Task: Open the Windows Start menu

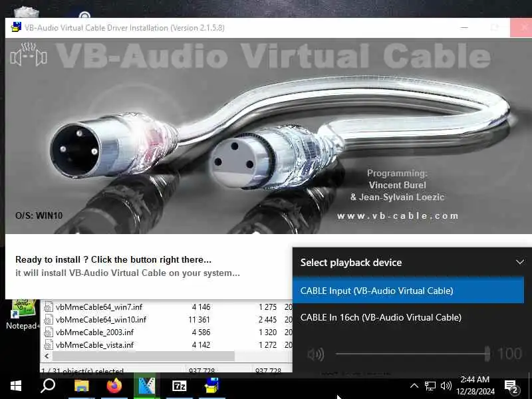Action: tap(16, 386)
